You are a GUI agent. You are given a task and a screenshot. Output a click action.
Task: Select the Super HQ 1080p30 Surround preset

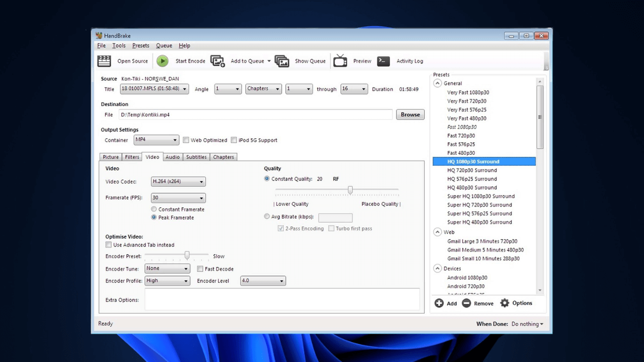point(481,197)
